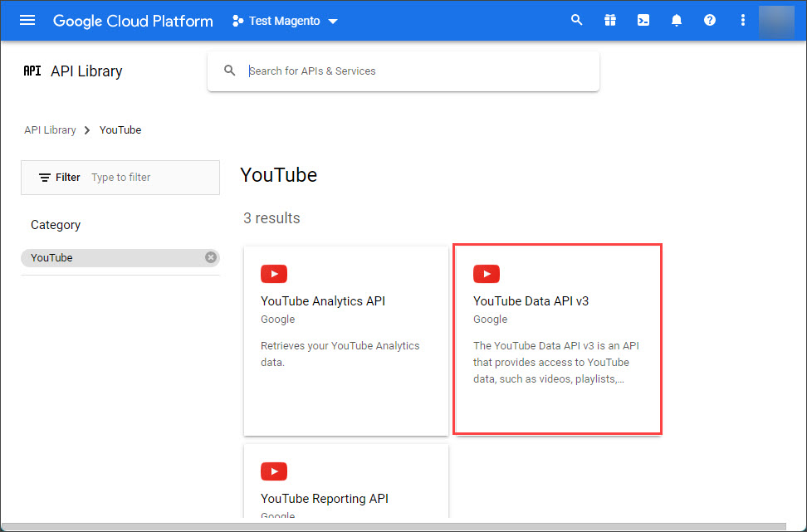The width and height of the screenshot is (807, 532).
Task: Remove the YouTube category filter chip
Action: [x=211, y=257]
